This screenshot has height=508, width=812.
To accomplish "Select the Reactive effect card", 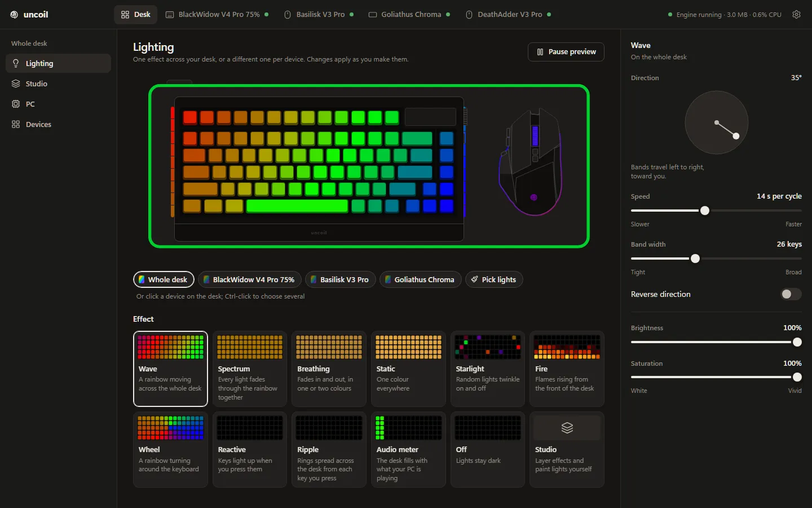I will [x=250, y=449].
